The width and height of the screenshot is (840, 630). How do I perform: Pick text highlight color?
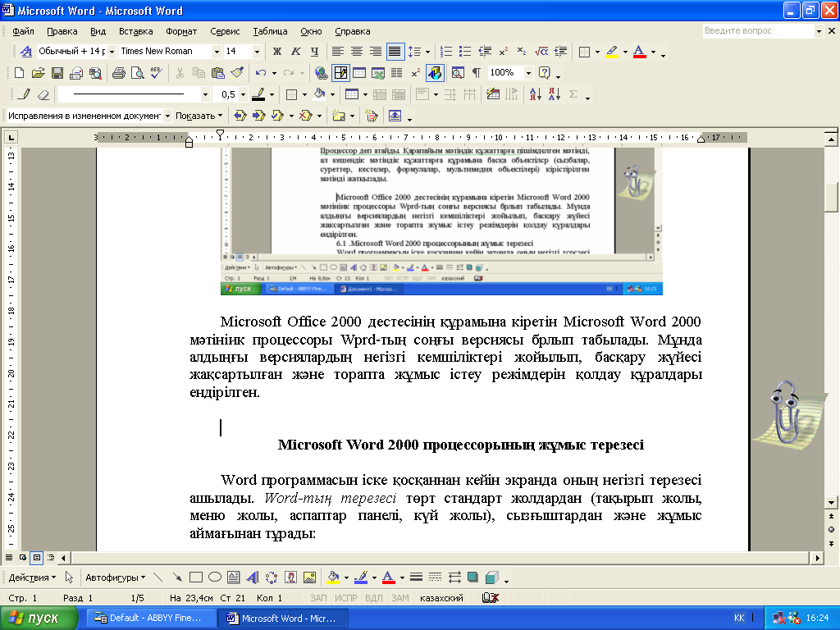[x=612, y=52]
